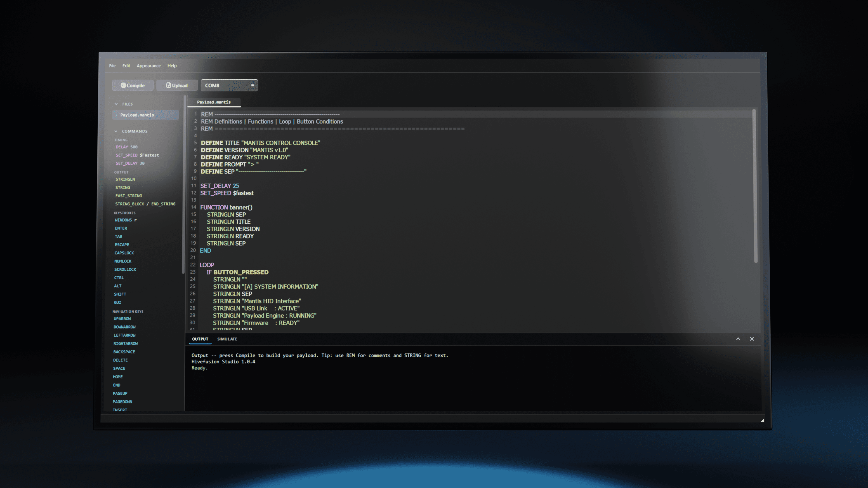This screenshot has width=868, height=488.
Task: Insert the CTRL keystroke command
Action: 119,278
